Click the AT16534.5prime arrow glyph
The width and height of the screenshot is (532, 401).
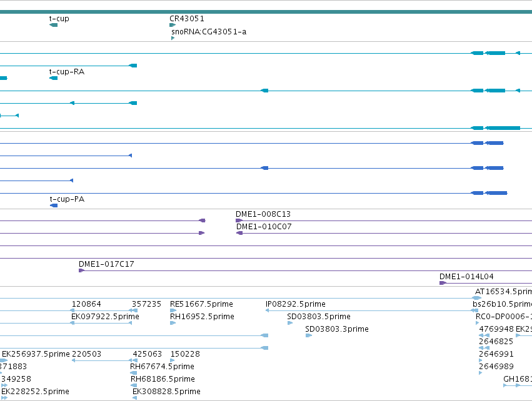(x=477, y=298)
